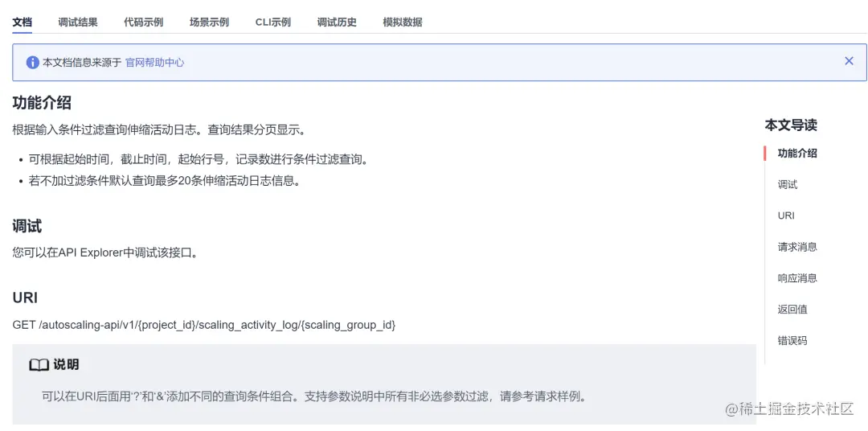
Task: Click the 功能介绍 main heading
Action: (x=42, y=102)
